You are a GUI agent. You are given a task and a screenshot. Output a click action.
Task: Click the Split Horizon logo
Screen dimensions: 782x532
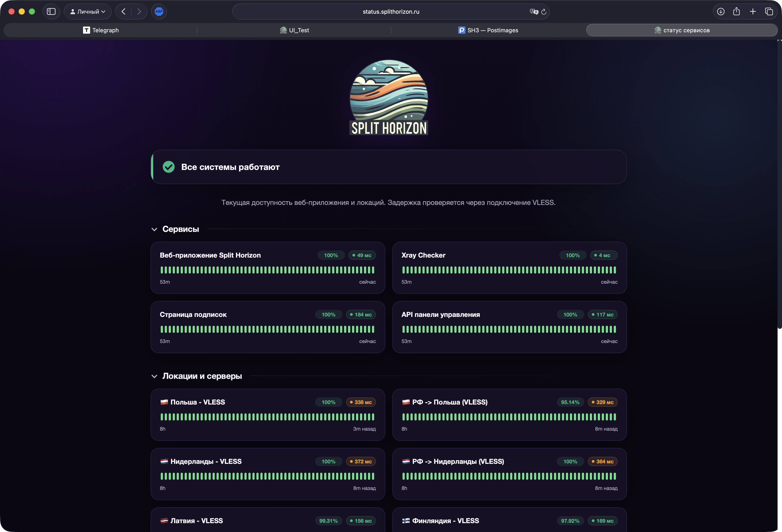[389, 98]
